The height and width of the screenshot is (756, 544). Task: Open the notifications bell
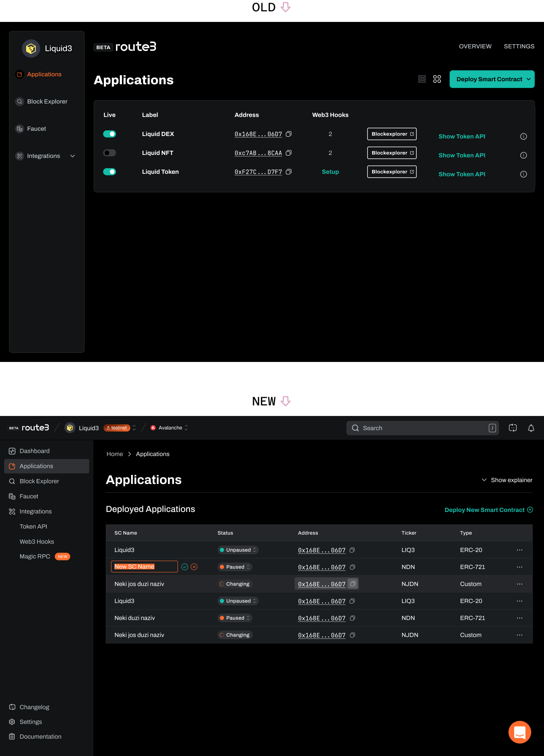[531, 428]
